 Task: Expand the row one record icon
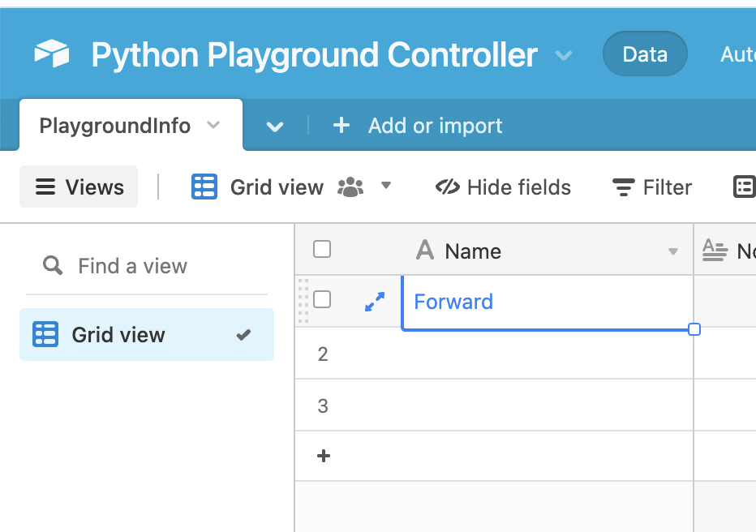374,302
